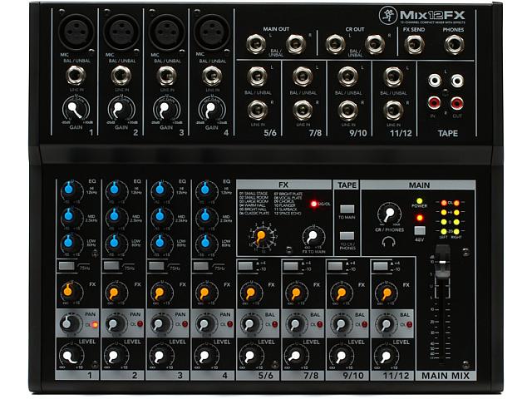Click the FX SEND output jack
The width and height of the screenshot is (532, 399).
414,44
